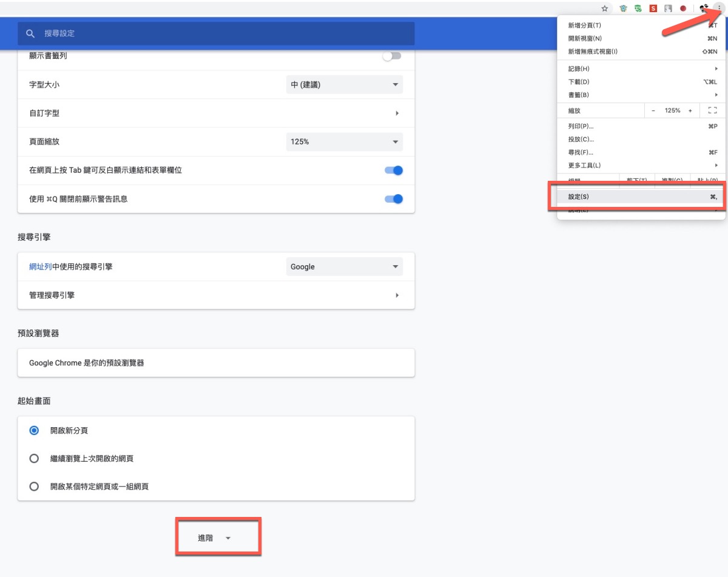
Task: Toggle Tab key highlights links switch
Action: (394, 170)
